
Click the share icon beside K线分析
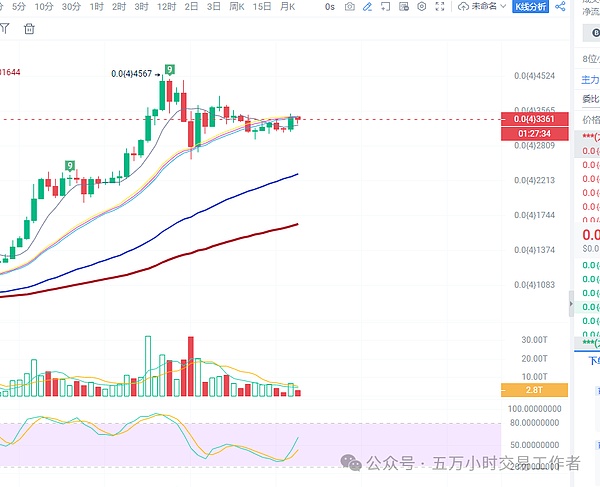click(558, 7)
